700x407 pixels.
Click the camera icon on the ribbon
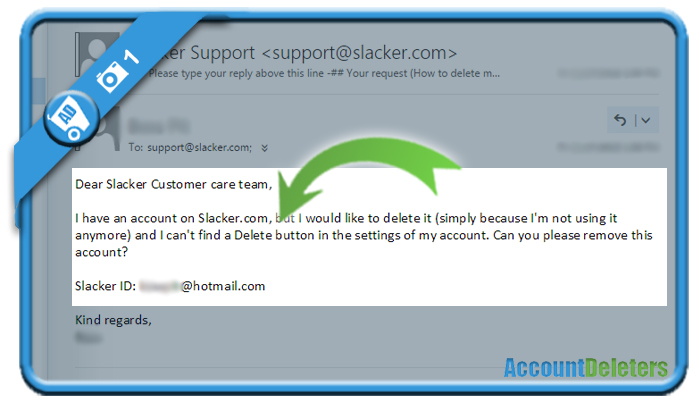pos(109,76)
